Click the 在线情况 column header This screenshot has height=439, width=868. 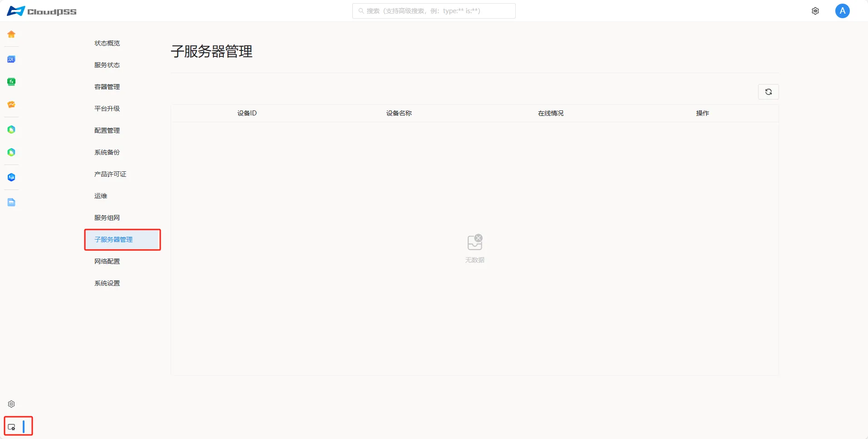pos(551,113)
